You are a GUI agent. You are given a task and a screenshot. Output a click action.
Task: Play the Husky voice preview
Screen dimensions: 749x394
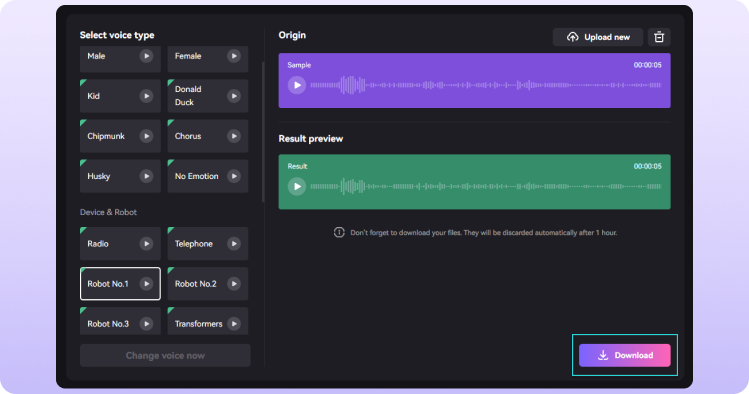(x=146, y=176)
